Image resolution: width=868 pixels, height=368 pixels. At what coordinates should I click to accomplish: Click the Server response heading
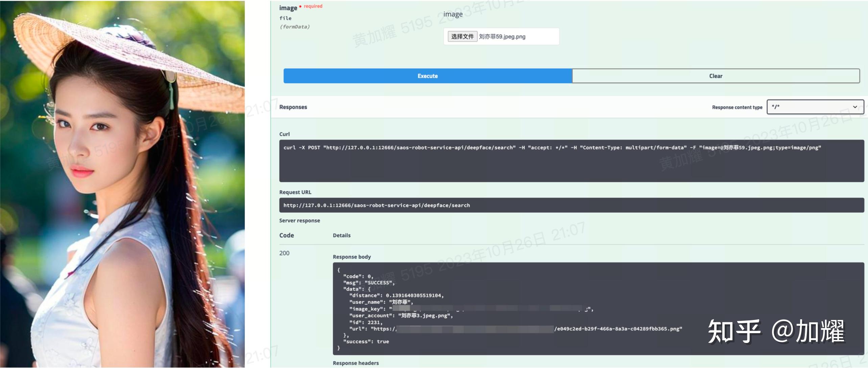299,221
